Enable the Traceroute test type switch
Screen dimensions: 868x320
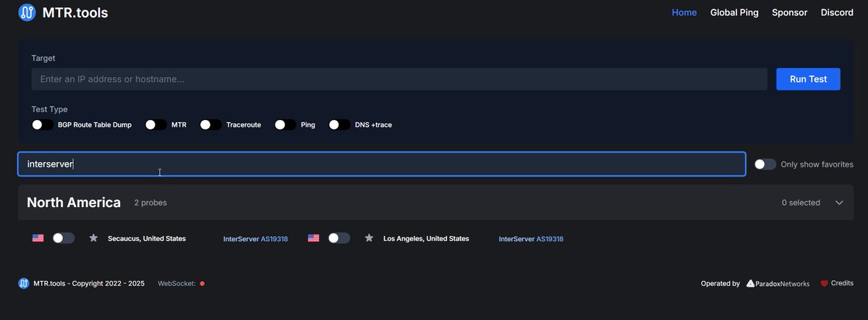pyautogui.click(x=210, y=125)
